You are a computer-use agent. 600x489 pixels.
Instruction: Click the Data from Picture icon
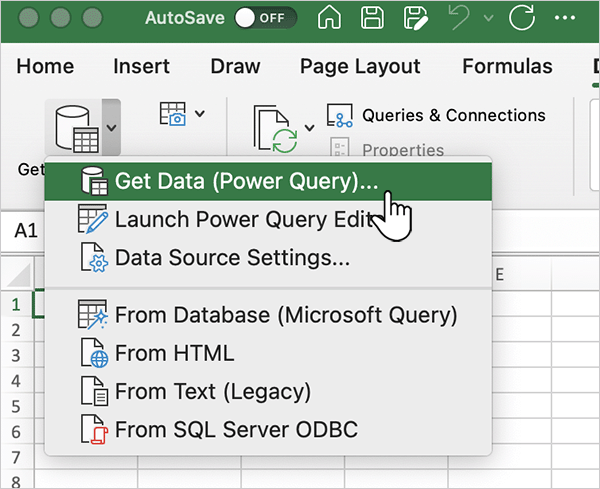[173, 115]
